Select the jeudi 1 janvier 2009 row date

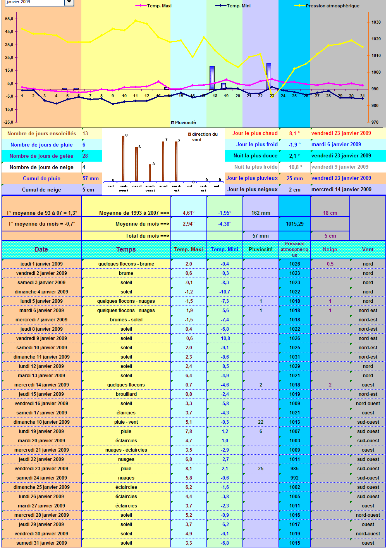coord(41,264)
